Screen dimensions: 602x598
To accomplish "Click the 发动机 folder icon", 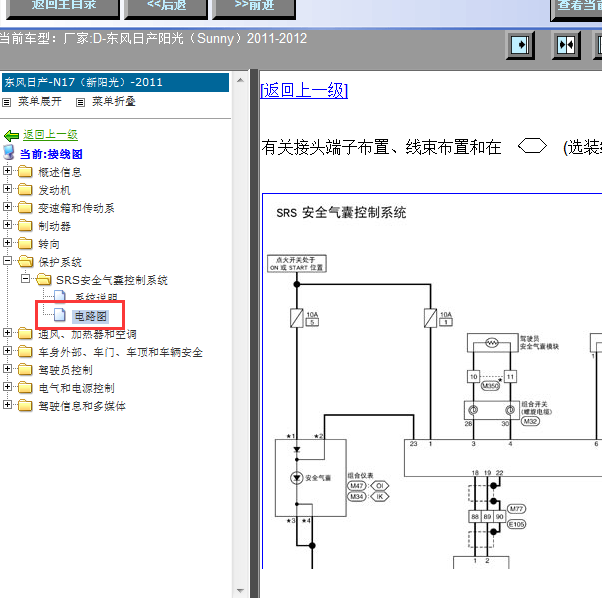I will coord(25,189).
